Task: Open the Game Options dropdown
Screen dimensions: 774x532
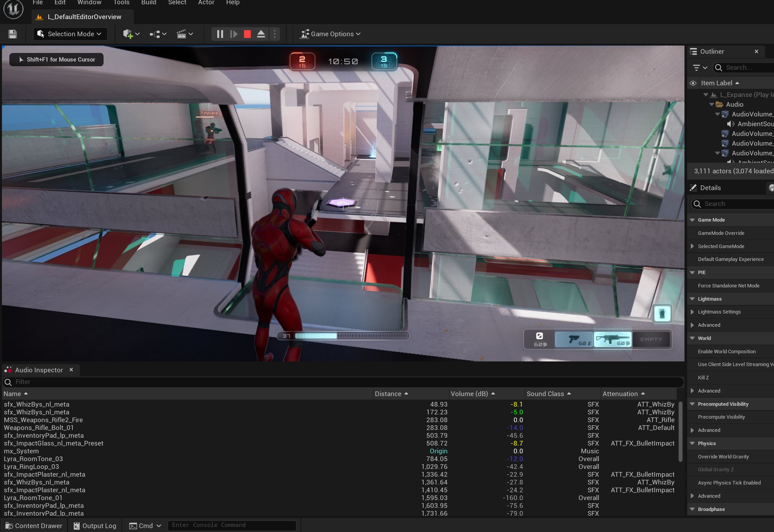Action: point(330,34)
